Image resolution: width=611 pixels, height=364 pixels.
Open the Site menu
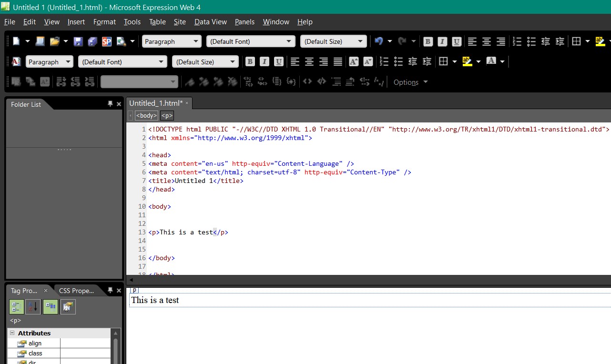(x=180, y=22)
